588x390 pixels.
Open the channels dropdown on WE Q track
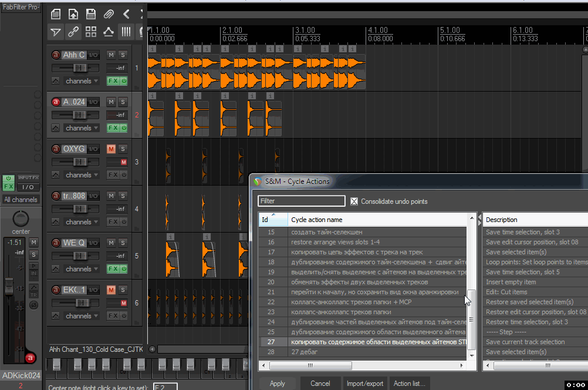[78, 269]
